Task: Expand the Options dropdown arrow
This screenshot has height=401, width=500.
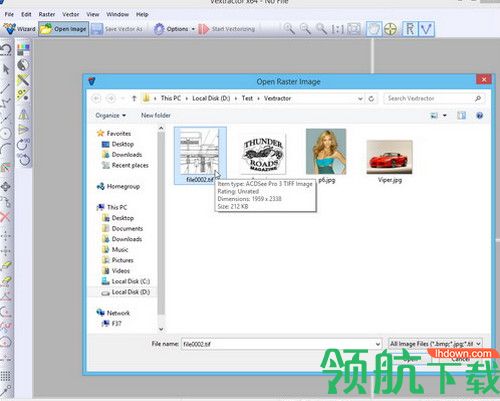Action: (193, 29)
